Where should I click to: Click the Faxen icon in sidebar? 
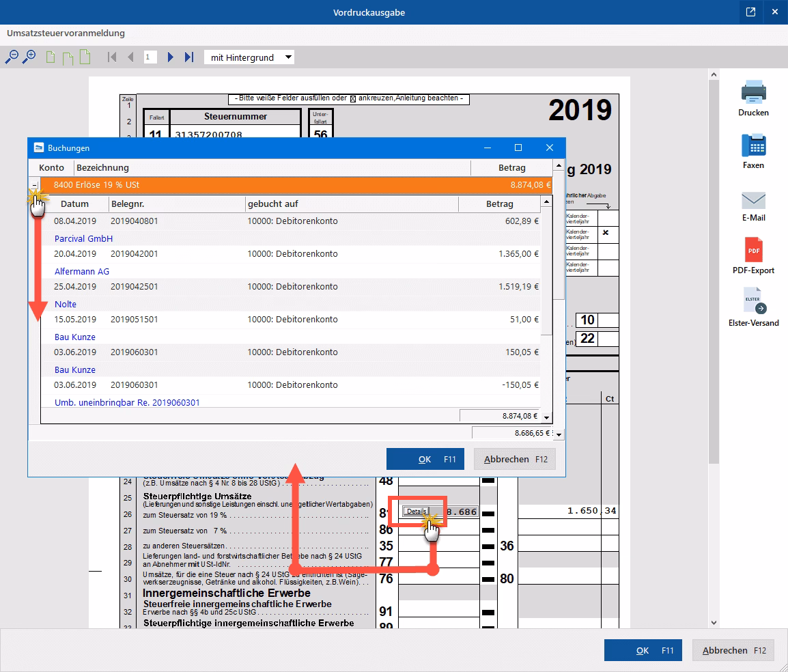[753, 145]
